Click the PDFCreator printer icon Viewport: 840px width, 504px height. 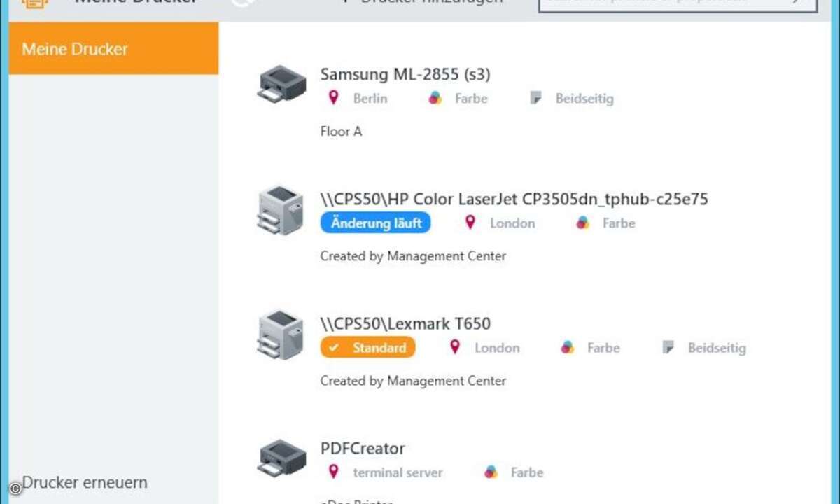(281, 458)
